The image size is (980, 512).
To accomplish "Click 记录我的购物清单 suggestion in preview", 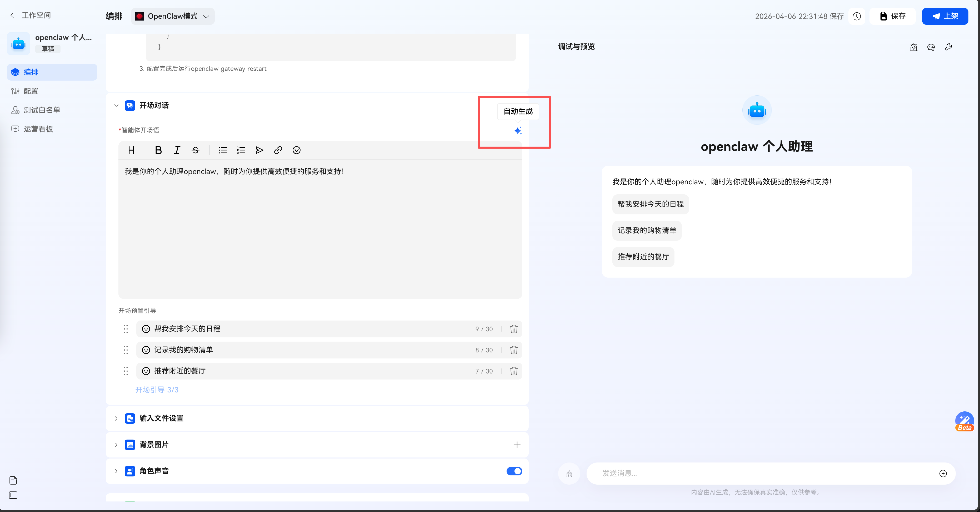I will tap(647, 230).
